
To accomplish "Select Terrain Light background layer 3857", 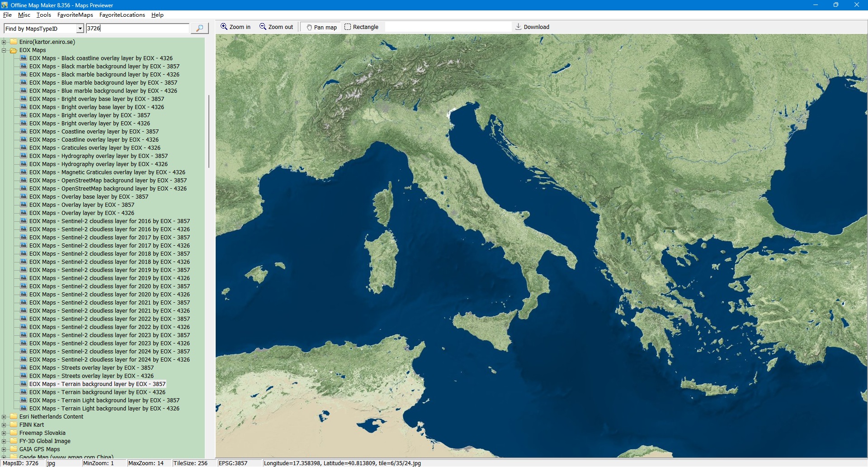I will point(104,400).
